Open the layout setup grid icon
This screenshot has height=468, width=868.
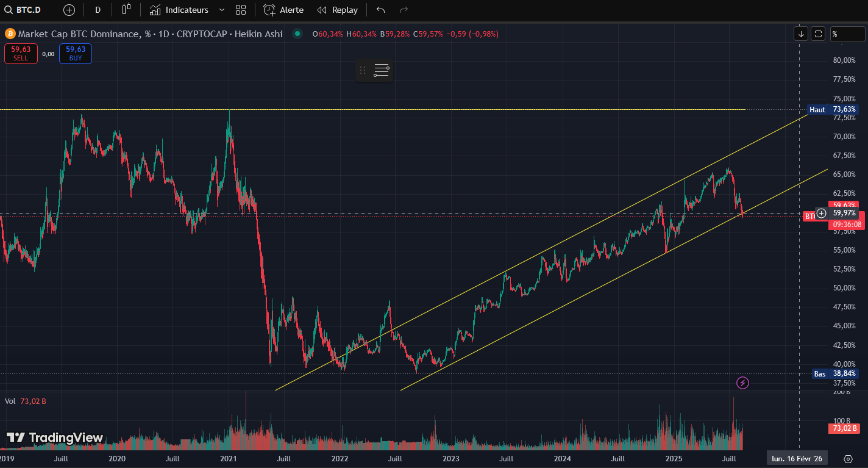click(x=241, y=10)
